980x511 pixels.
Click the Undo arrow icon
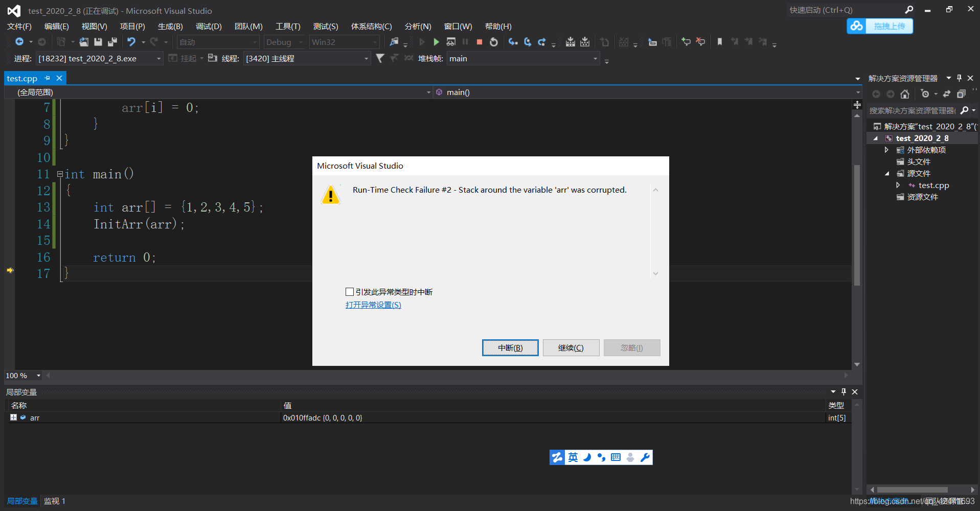pyautogui.click(x=131, y=42)
